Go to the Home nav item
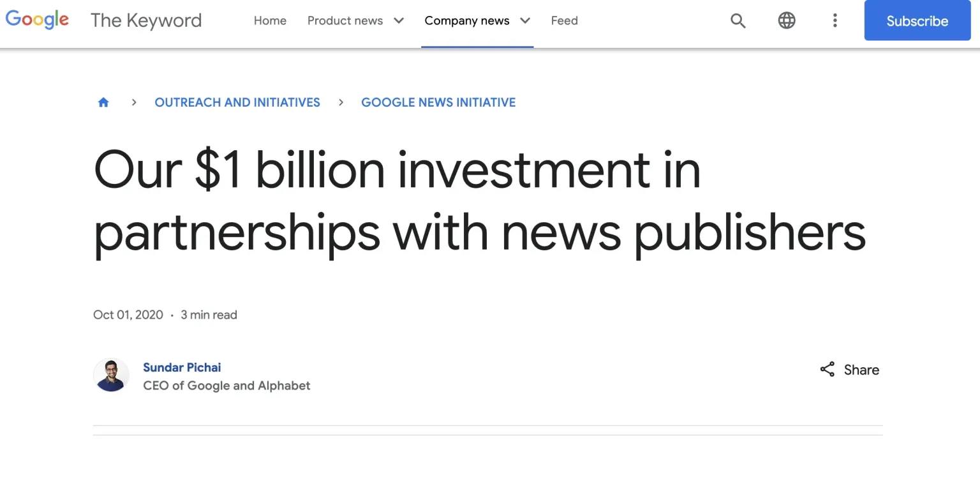The image size is (980, 486). coord(270,20)
